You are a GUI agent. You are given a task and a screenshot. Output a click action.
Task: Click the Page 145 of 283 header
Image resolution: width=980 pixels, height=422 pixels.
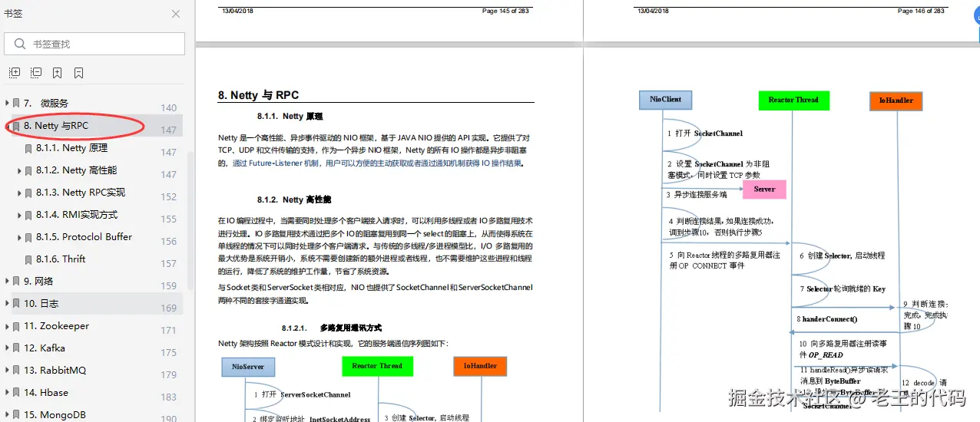click(505, 11)
